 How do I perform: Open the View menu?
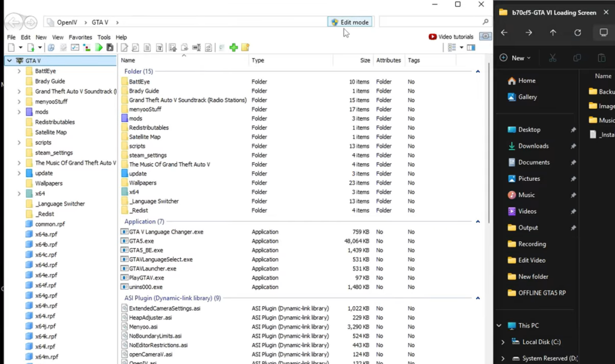tap(58, 37)
